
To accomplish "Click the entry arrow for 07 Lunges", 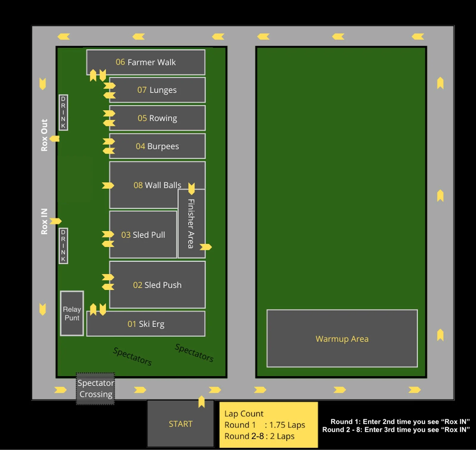I will pos(109,86).
